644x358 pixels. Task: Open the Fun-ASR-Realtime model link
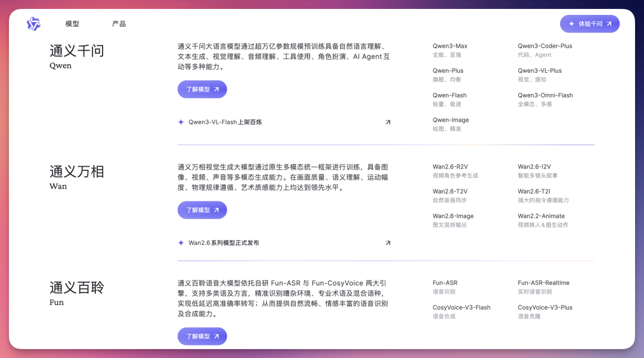click(543, 283)
